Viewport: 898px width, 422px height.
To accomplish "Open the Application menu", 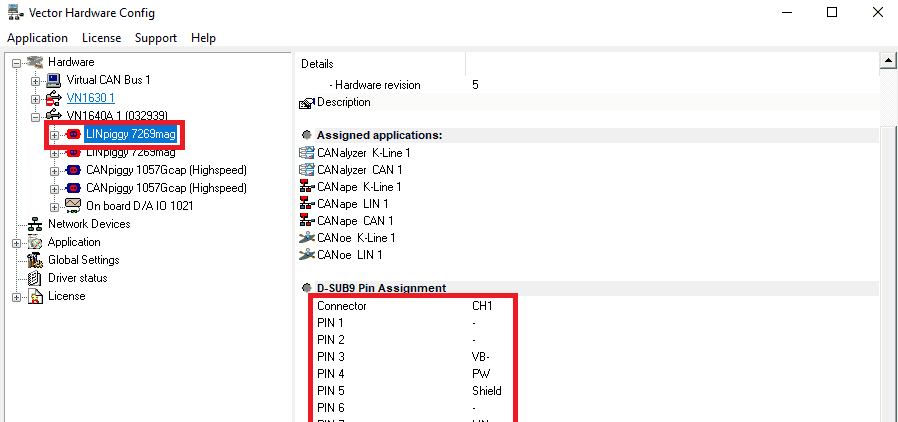I will pyautogui.click(x=37, y=38).
